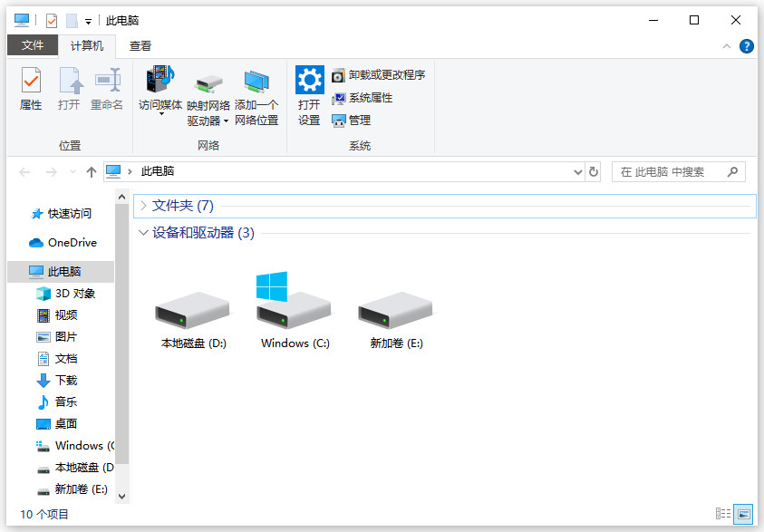Screen dimensions: 764x532
Task: Open 打开设置 (Open Settings) gear icon
Action: [309, 80]
